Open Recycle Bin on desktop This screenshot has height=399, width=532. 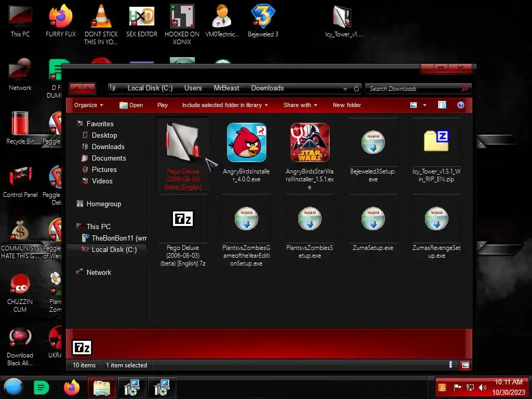tap(20, 128)
